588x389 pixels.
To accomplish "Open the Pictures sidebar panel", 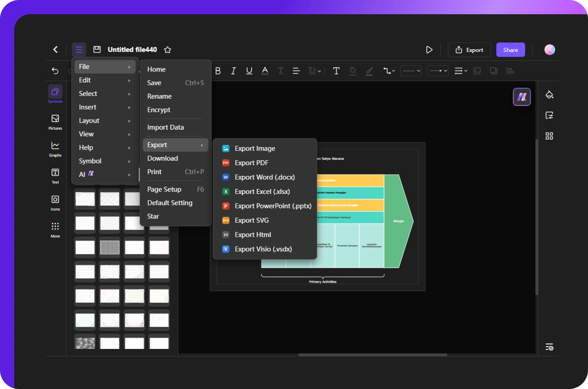I will [x=55, y=122].
